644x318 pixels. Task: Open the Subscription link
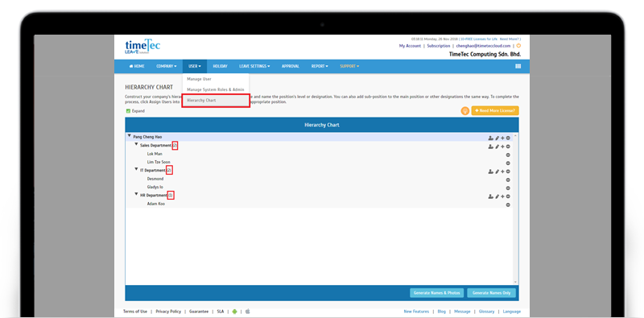pyautogui.click(x=438, y=46)
